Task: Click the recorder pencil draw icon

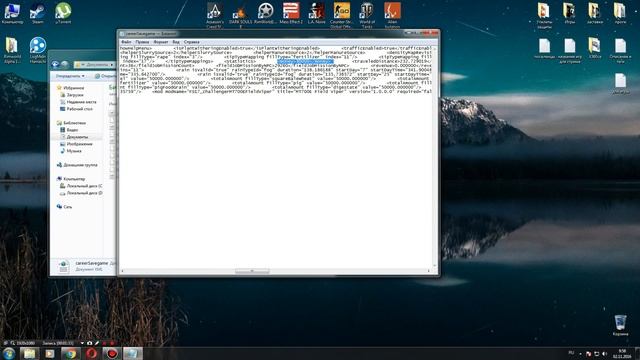Action: [97, 343]
